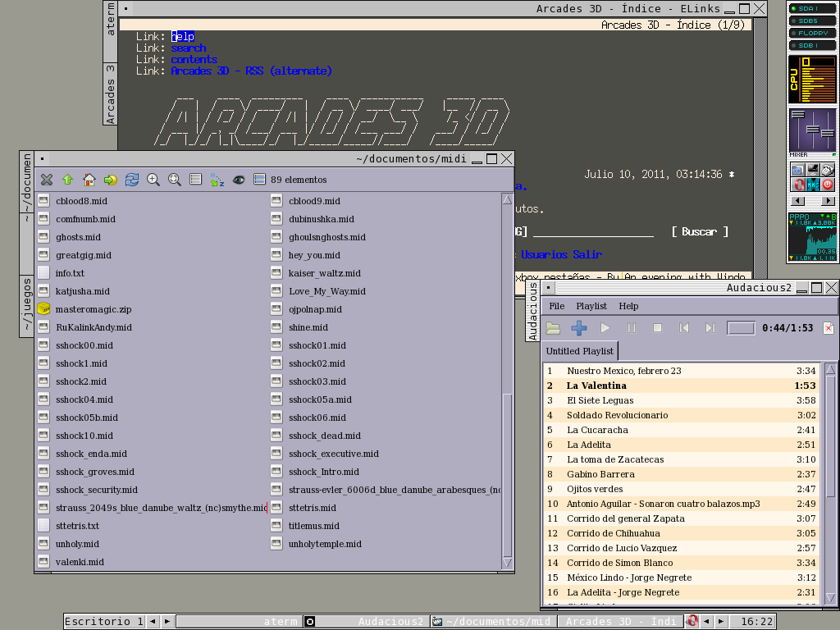The image size is (840, 630).
Task: Select the Untitled Playlist tab
Action: 580,351
